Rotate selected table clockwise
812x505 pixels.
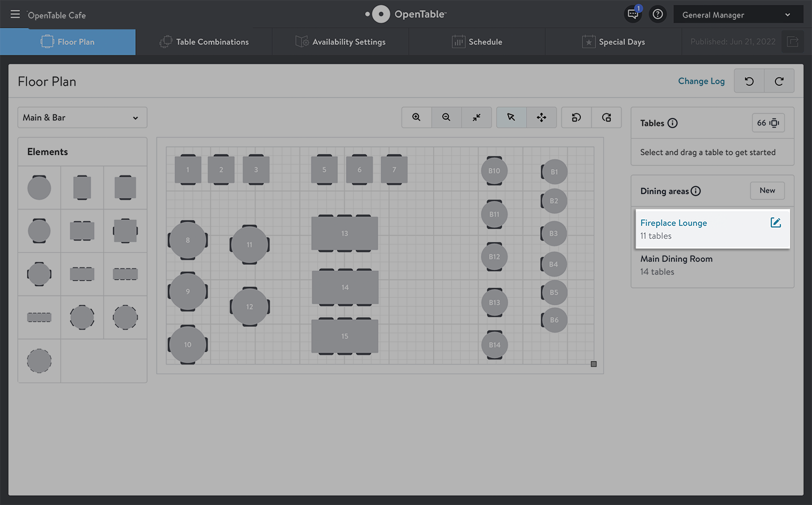click(606, 117)
